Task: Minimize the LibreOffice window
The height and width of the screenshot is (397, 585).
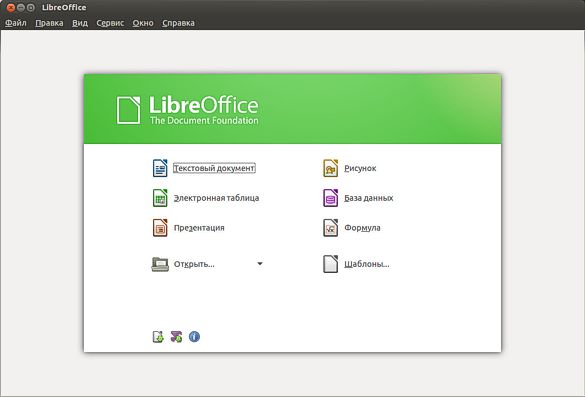Action: (21, 7)
